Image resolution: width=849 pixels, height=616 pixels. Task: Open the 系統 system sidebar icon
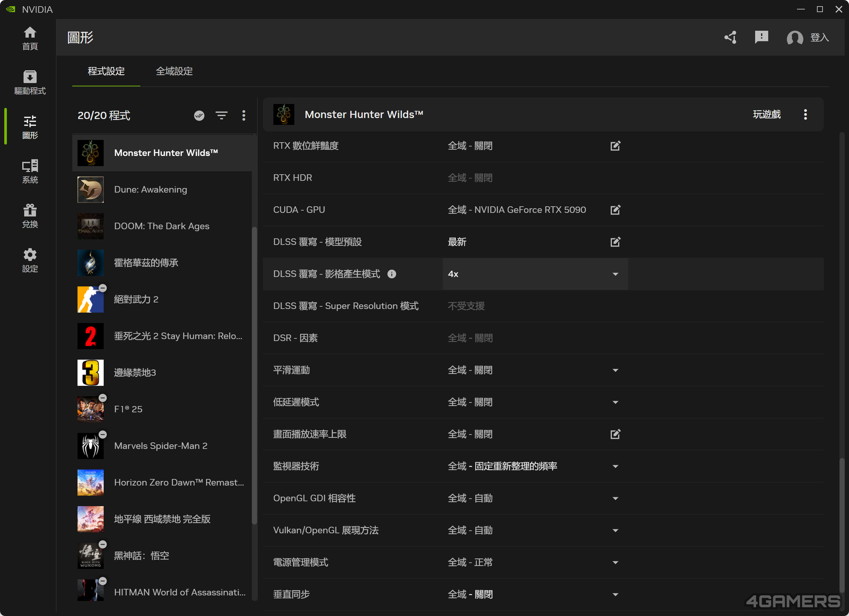click(30, 171)
